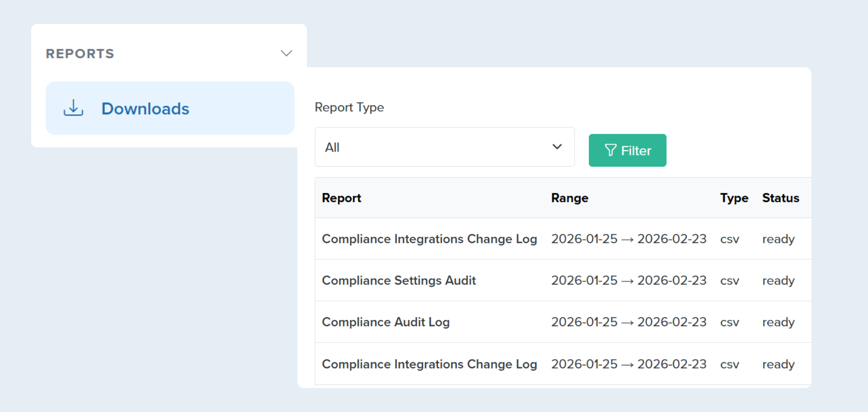Click the Range column header

pyautogui.click(x=569, y=198)
